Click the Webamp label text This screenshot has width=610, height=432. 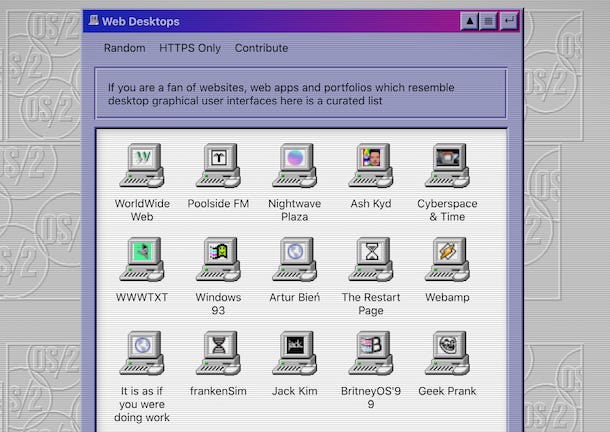coord(447,297)
